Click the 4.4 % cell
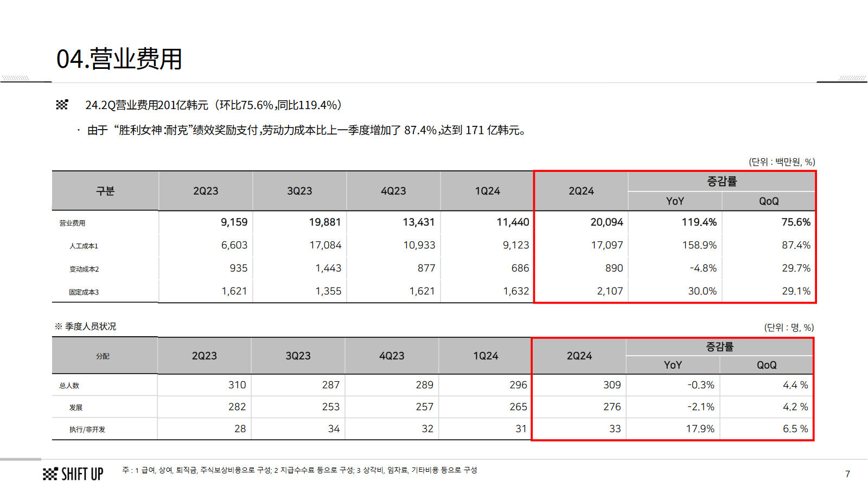 (x=795, y=385)
